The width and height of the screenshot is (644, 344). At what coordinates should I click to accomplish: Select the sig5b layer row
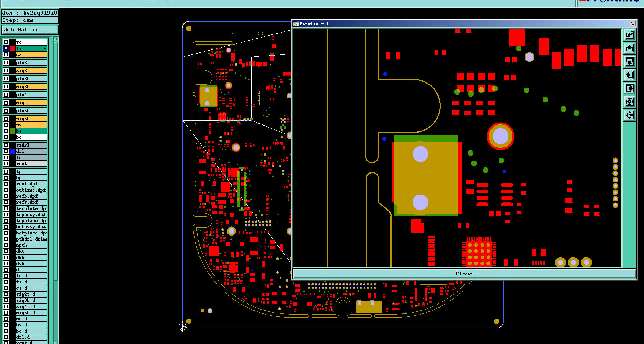pos(31,119)
